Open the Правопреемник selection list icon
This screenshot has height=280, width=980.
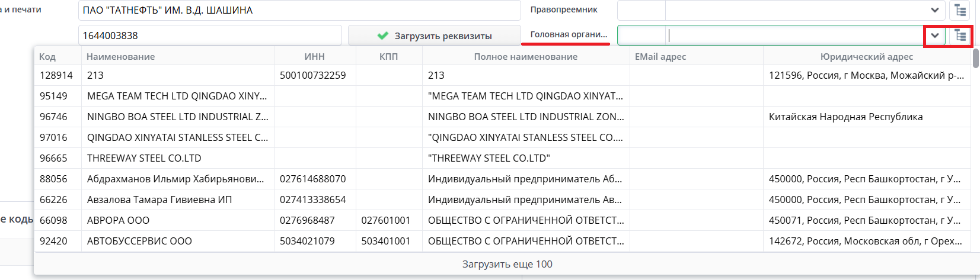[x=960, y=10]
